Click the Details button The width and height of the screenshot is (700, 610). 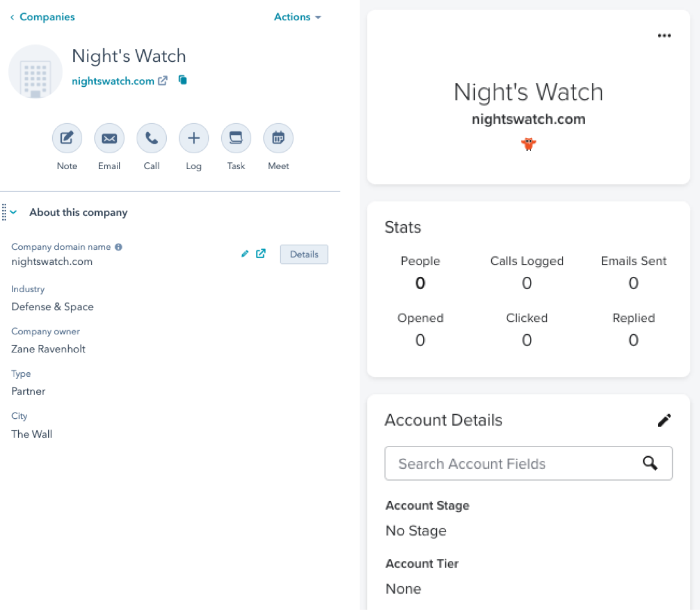point(304,254)
